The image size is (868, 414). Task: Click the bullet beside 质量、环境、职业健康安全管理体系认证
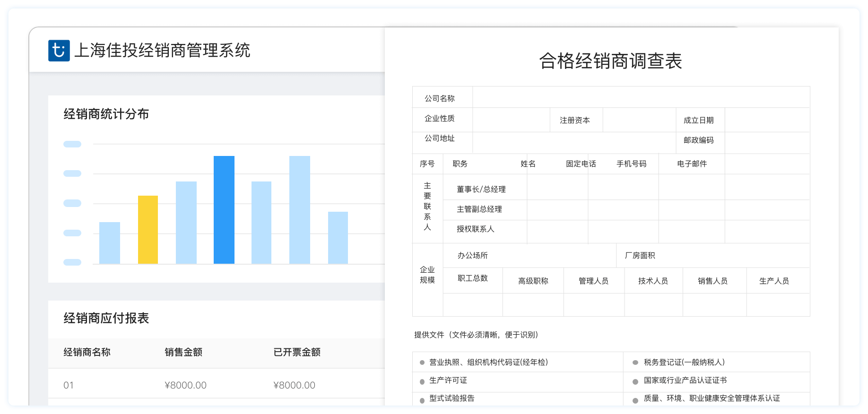[635, 400]
